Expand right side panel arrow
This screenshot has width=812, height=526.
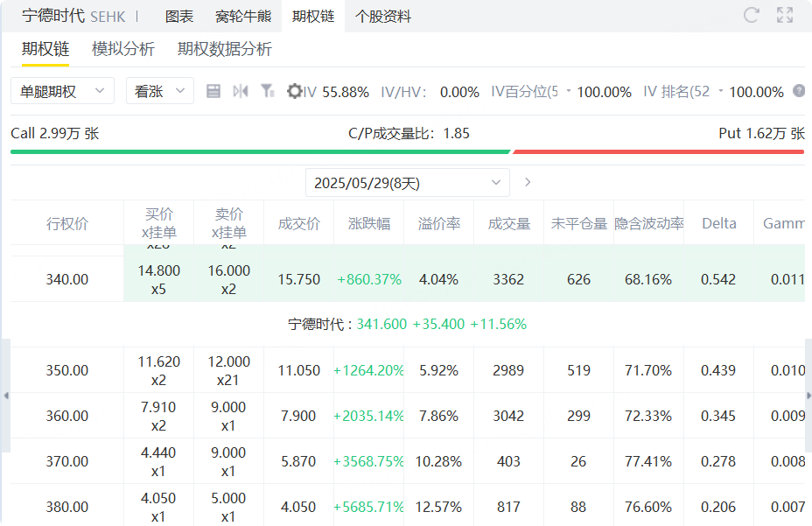point(808,396)
